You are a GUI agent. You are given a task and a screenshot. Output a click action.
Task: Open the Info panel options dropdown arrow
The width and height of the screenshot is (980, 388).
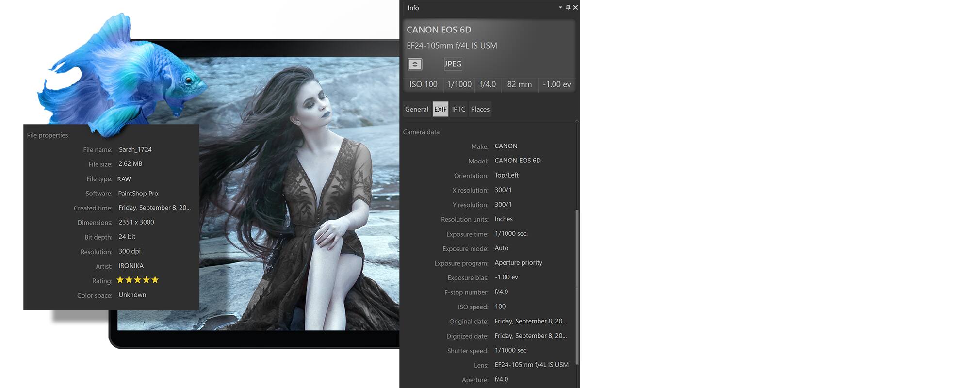pos(560,7)
